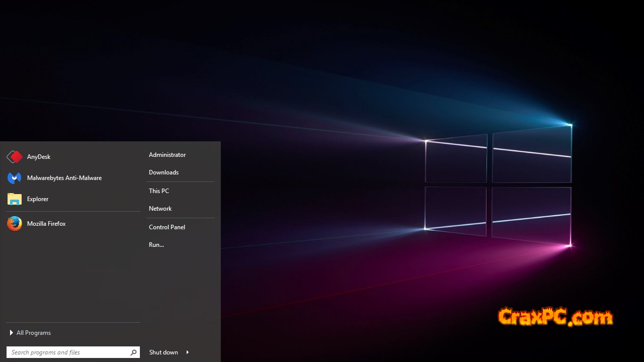Select the Explorer text entry

click(x=38, y=199)
